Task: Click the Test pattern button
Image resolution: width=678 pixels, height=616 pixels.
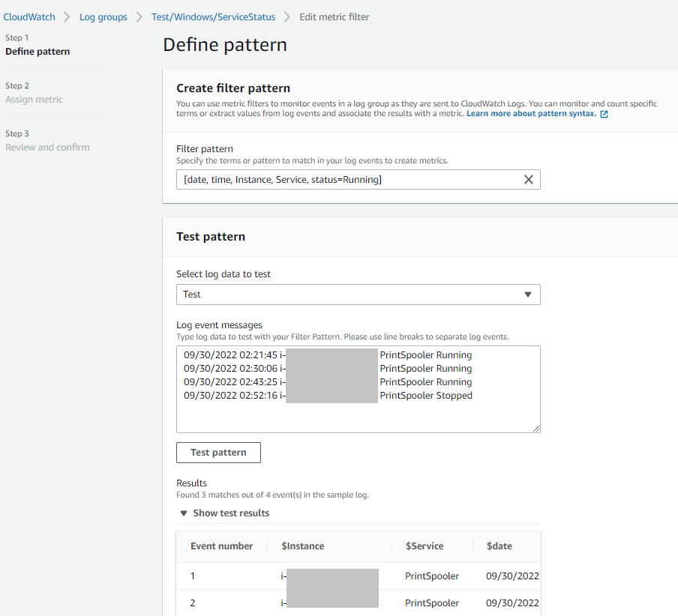Action: [x=218, y=452]
